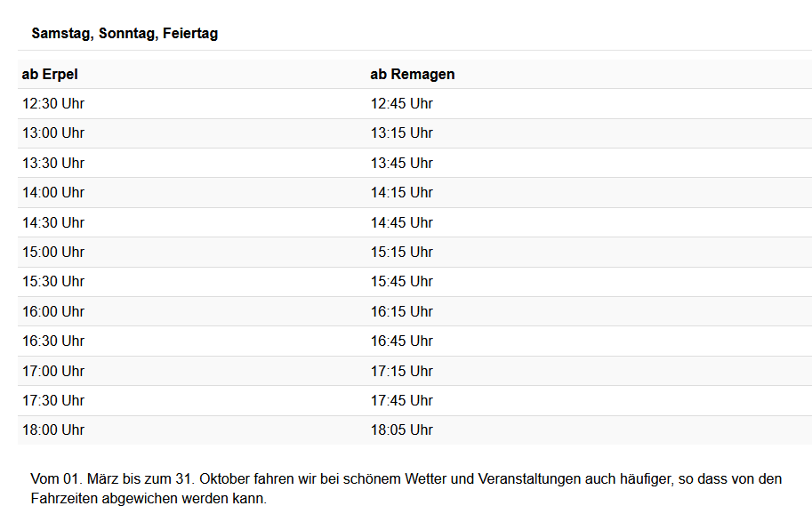Click the 16:15 Uhr table cell
Image resolution: width=812 pixels, height=530 pixels.
pyautogui.click(x=402, y=312)
